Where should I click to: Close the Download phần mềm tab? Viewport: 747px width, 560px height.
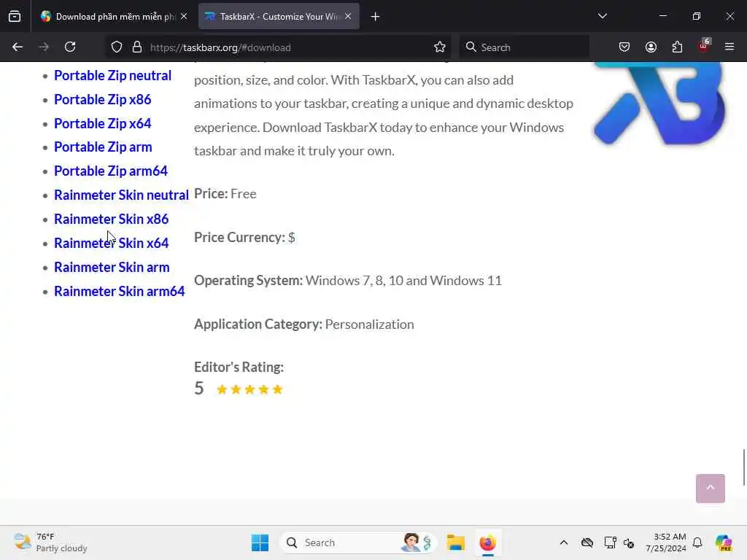[x=184, y=16]
